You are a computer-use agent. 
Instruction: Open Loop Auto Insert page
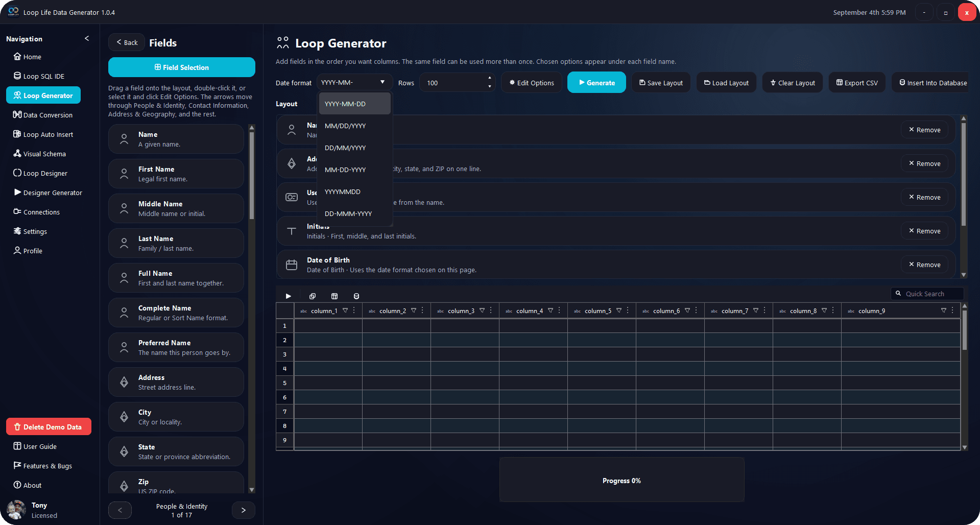tap(43, 134)
